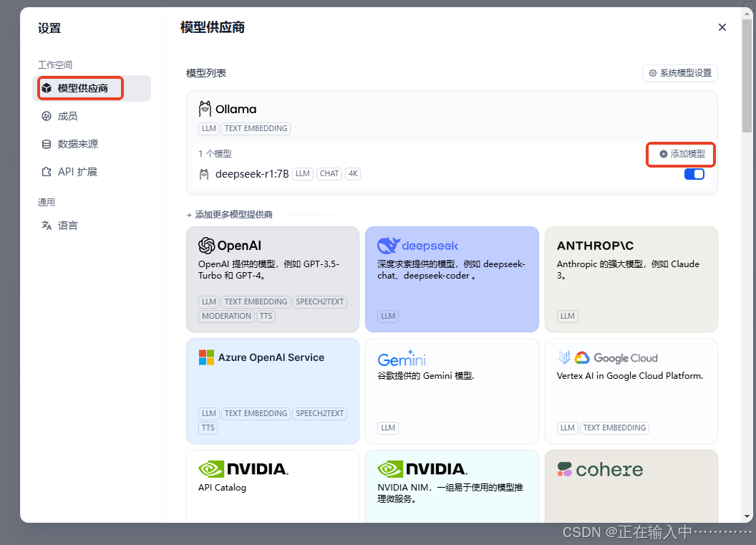Viewport: 756px width, 545px height.
Task: Click the llama icon beside deepseek-r1:7B
Action: [205, 174]
